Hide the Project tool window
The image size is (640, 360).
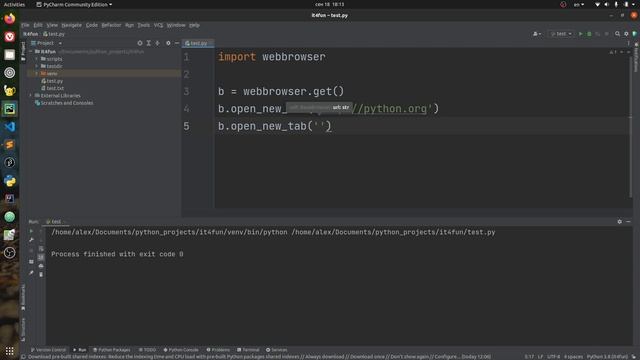click(177, 43)
